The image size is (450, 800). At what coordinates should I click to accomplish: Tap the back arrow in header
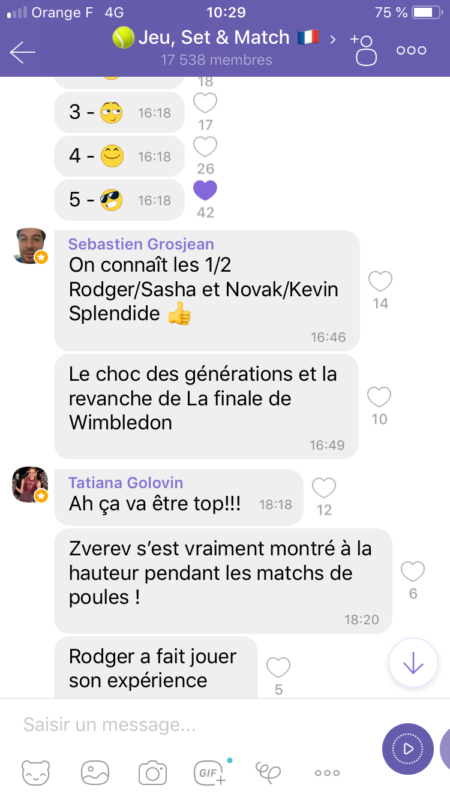point(22,52)
